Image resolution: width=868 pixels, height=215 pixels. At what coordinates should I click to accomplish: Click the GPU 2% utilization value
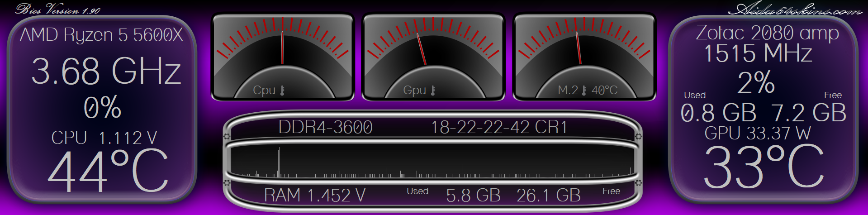pos(756,82)
